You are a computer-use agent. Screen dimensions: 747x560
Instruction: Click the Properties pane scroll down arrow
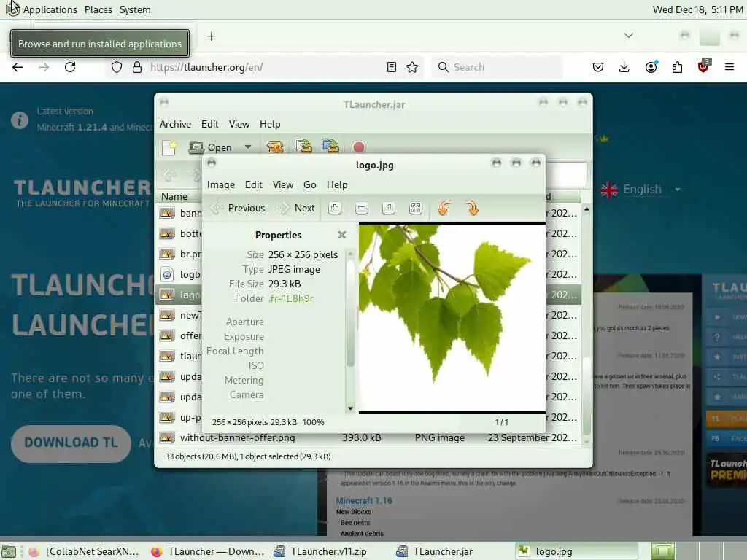tap(351, 408)
